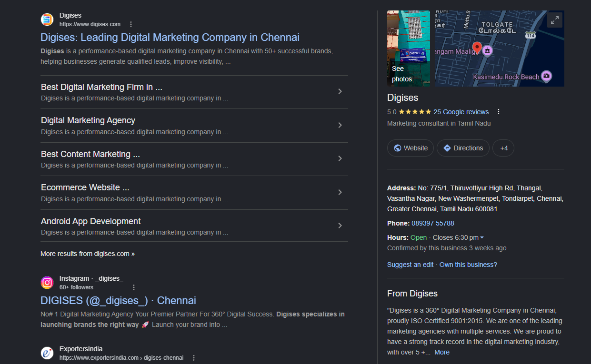Open three-dot menu beside digises.com URL
The width and height of the screenshot is (591, 364).
[131, 24]
